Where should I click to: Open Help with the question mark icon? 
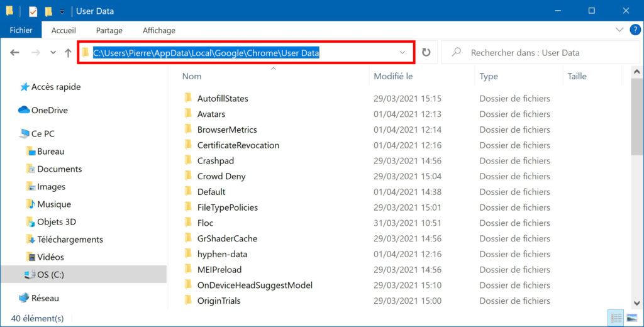[x=635, y=30]
